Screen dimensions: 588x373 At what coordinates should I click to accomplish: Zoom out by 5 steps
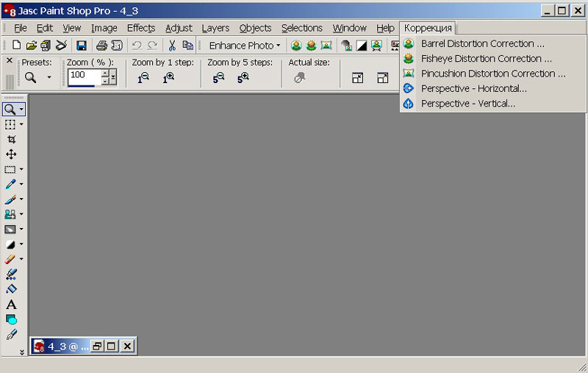(218, 77)
